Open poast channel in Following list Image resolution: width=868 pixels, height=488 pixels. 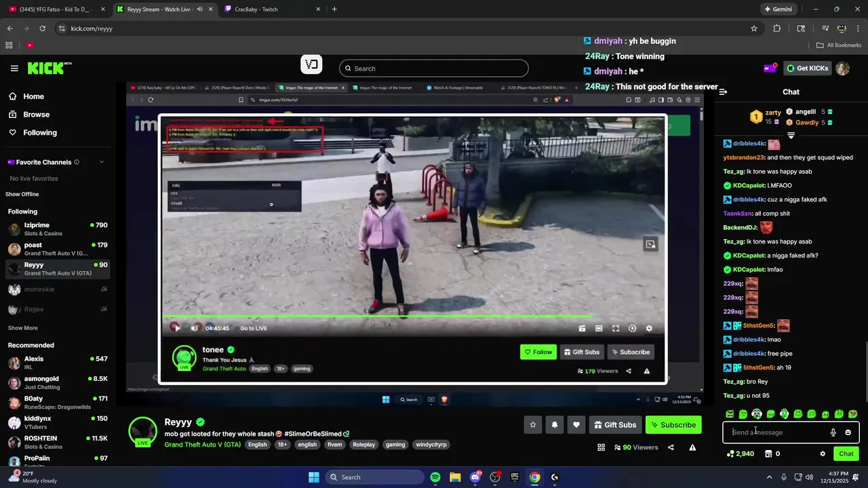point(58,249)
